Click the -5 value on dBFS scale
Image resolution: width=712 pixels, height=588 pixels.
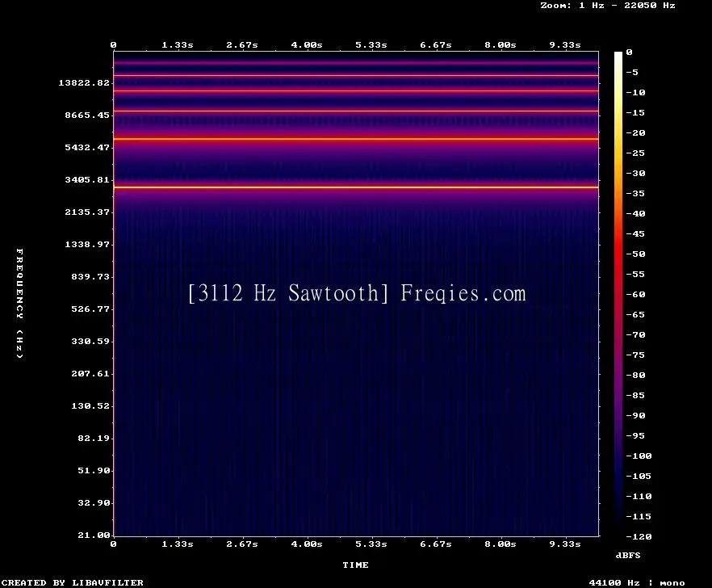click(x=632, y=72)
